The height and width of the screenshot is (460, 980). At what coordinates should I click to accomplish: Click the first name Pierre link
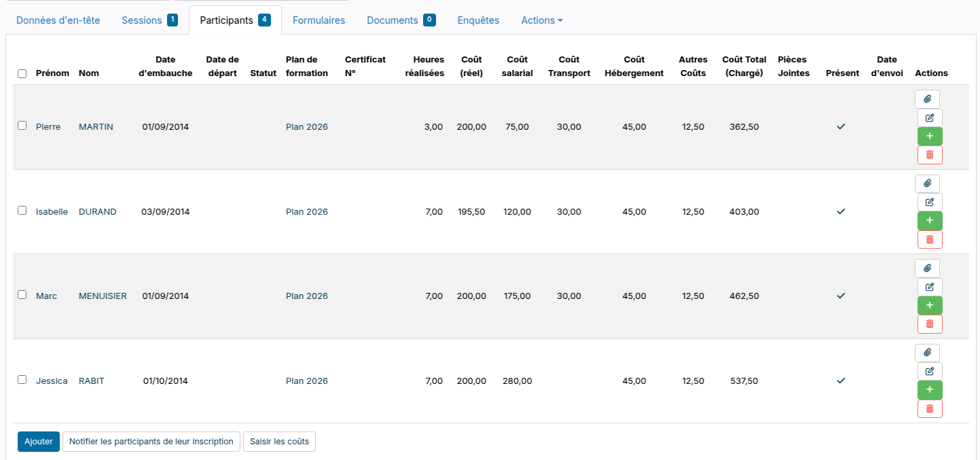tap(48, 127)
